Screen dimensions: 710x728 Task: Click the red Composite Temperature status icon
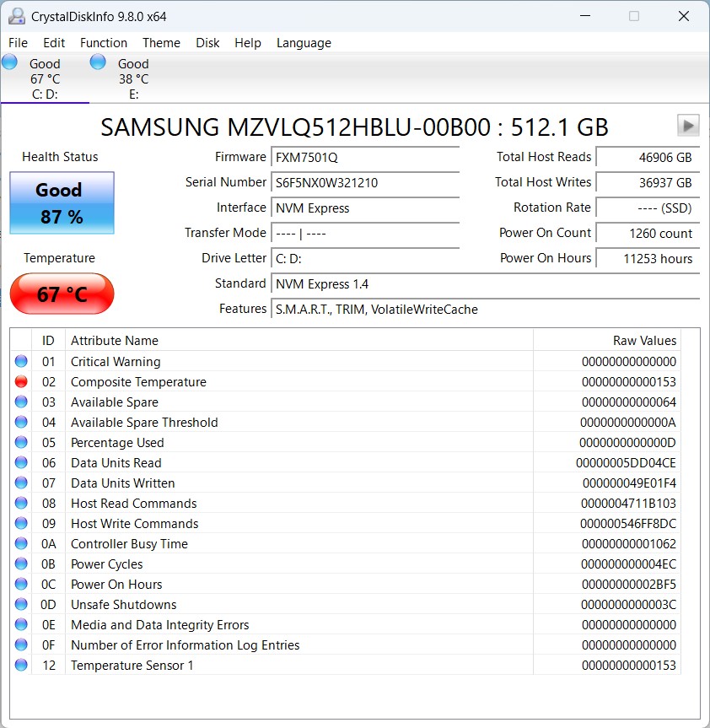point(21,382)
